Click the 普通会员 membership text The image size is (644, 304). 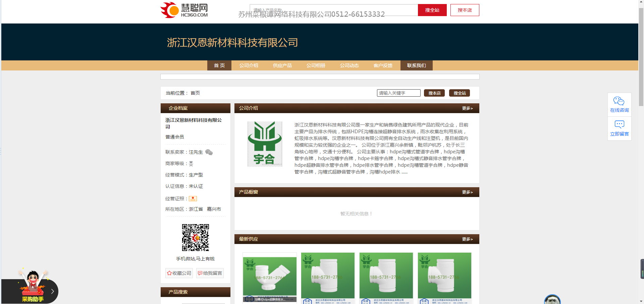coord(174,137)
